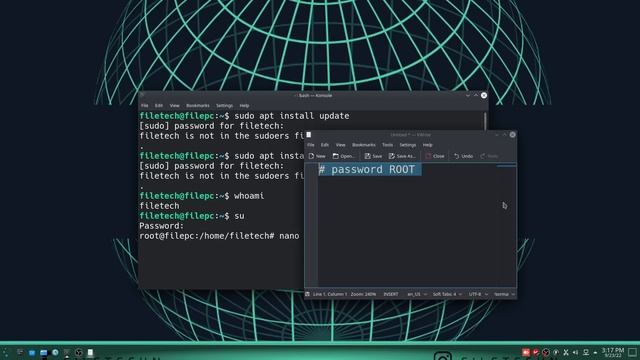Viewport: 640px width, 360px height.
Task: Click Save in the KWrite toolbar
Action: [373, 156]
